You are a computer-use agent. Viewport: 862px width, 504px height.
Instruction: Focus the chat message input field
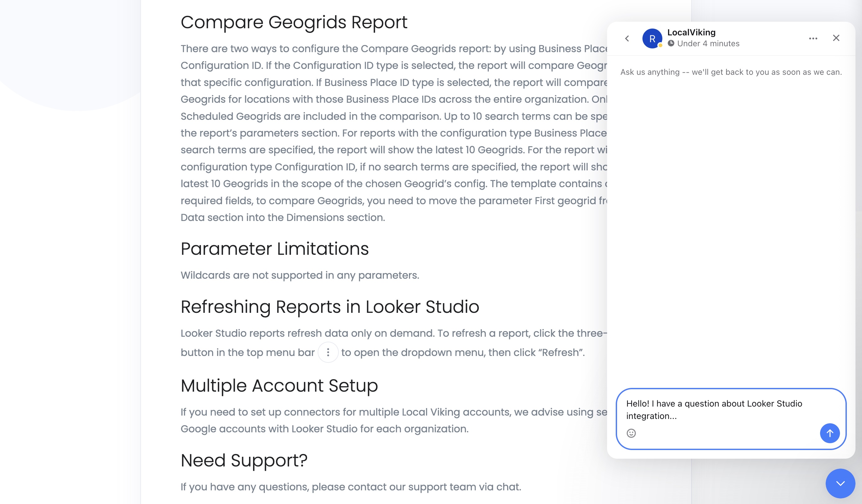coord(718,410)
